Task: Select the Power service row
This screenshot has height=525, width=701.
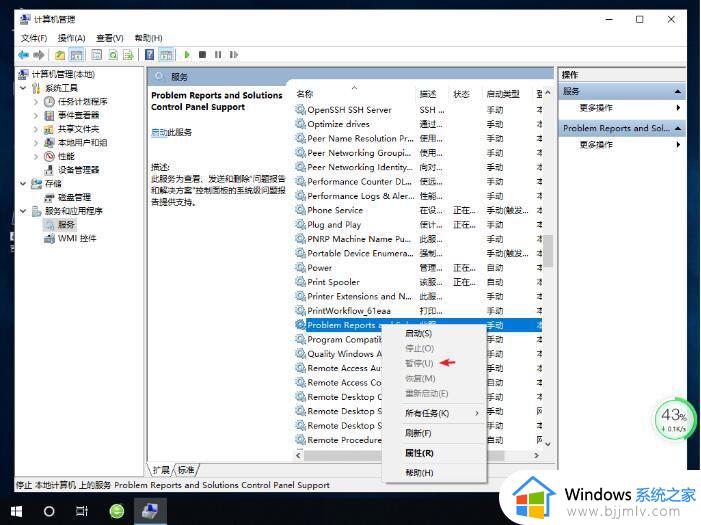Action: coord(320,268)
